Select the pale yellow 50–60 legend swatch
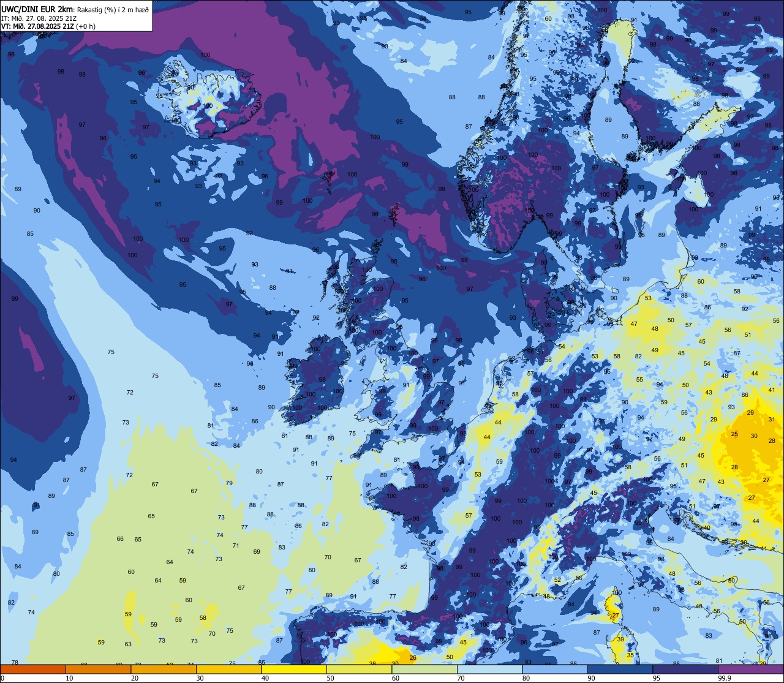Screen dimensions: 784x683 pyautogui.click(x=359, y=669)
